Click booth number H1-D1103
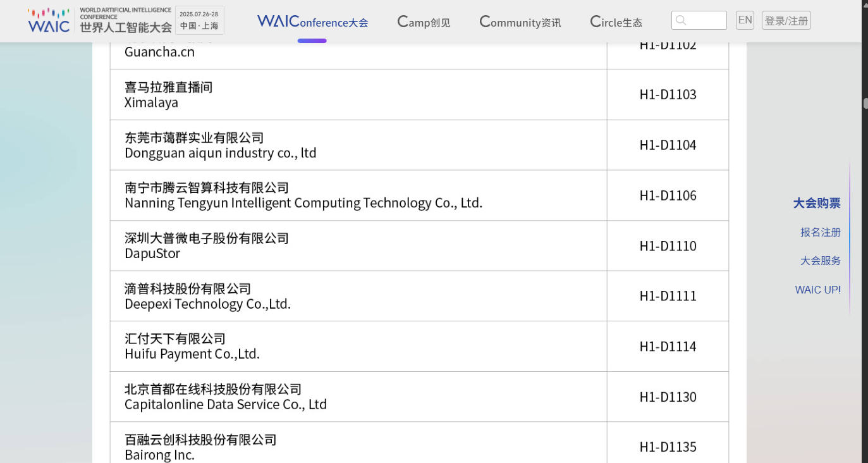Screen dimensions: 868x463 (x=668, y=95)
